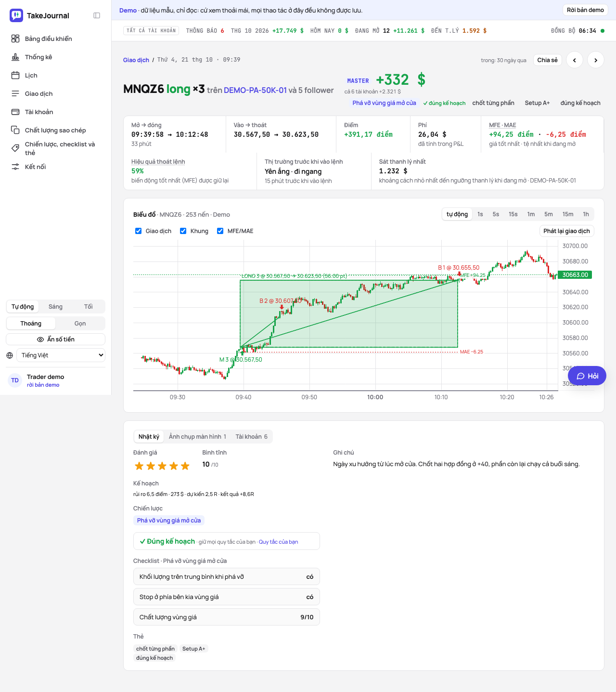Open the TẤT CẢ TÀI KHOẢN selector
This screenshot has width=616, height=692.
point(151,31)
